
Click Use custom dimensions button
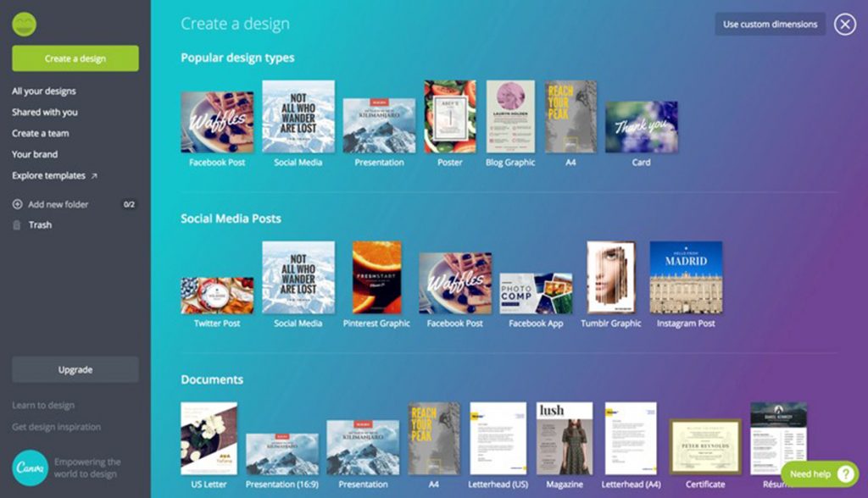[x=770, y=25]
